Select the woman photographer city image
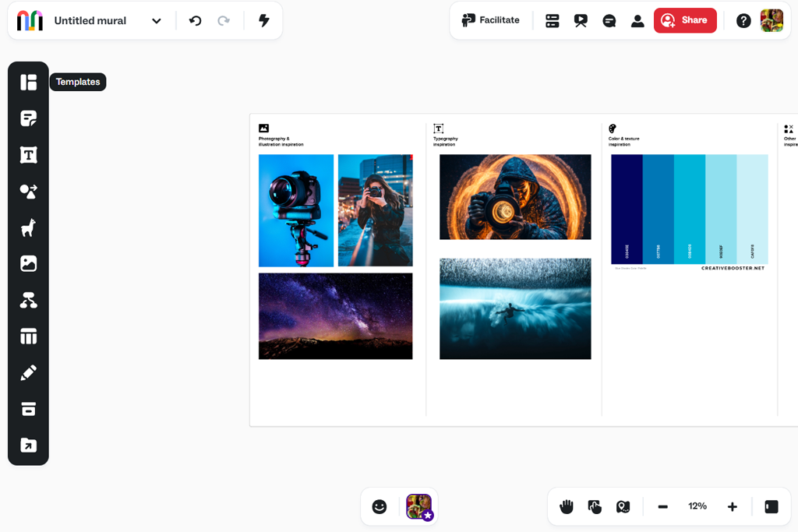Viewport: 798px width, 532px height. (x=376, y=210)
